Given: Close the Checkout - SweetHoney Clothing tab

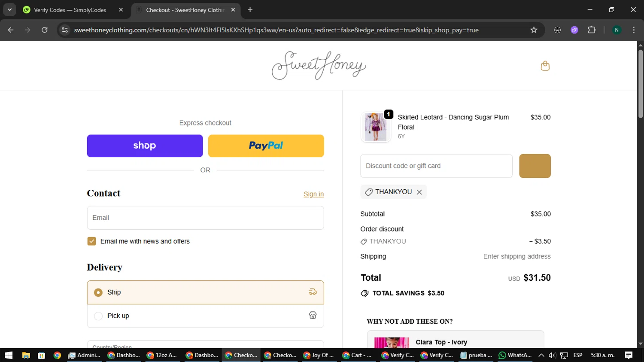Looking at the screenshot, I should pyautogui.click(x=233, y=10).
